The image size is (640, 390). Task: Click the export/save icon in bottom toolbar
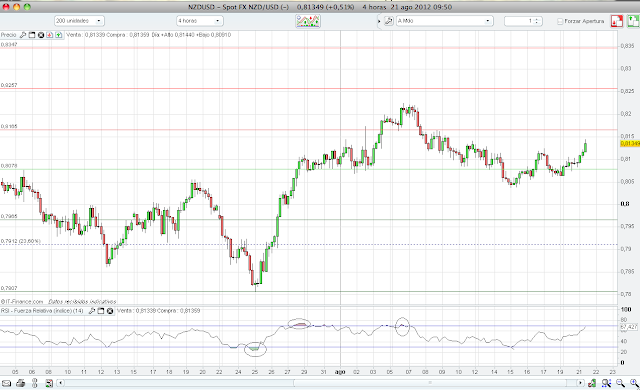coord(49,383)
